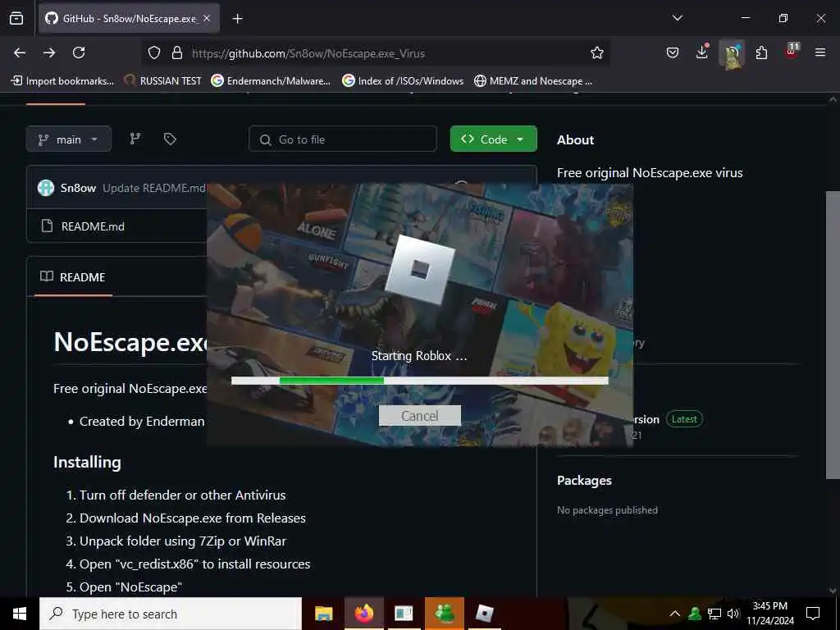Image resolution: width=840 pixels, height=630 pixels.
Task: Expand the list all tabs chevron
Action: 677,18
